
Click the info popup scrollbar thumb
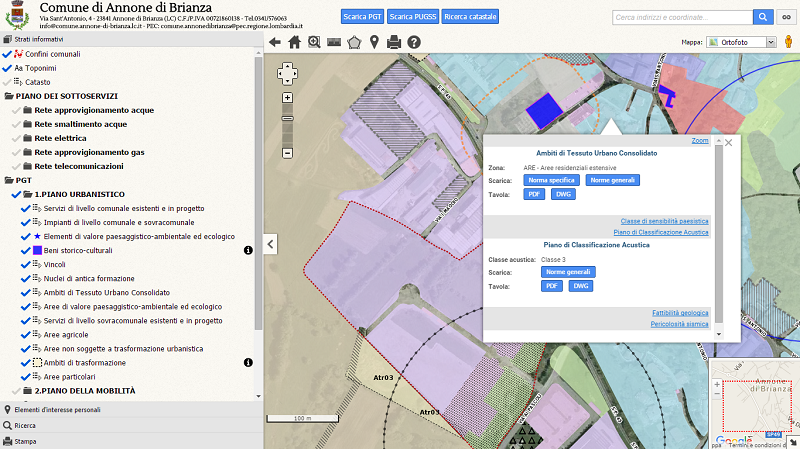[x=719, y=234]
